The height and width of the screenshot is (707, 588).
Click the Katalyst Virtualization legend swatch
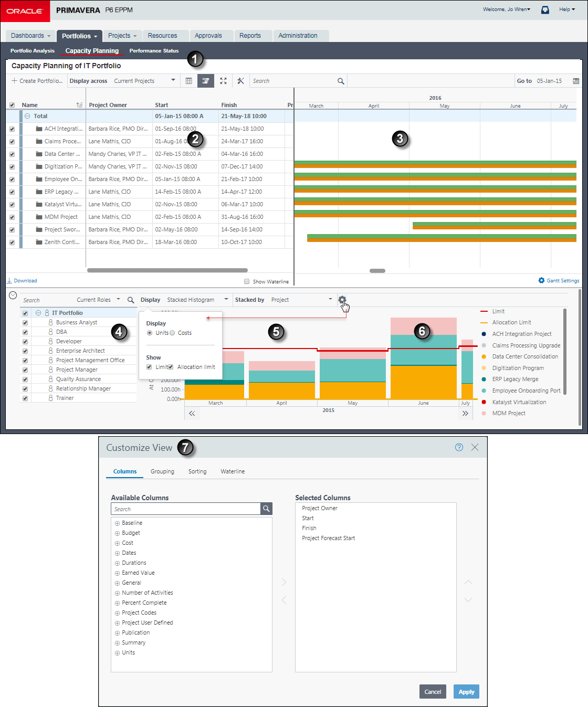[x=484, y=402]
